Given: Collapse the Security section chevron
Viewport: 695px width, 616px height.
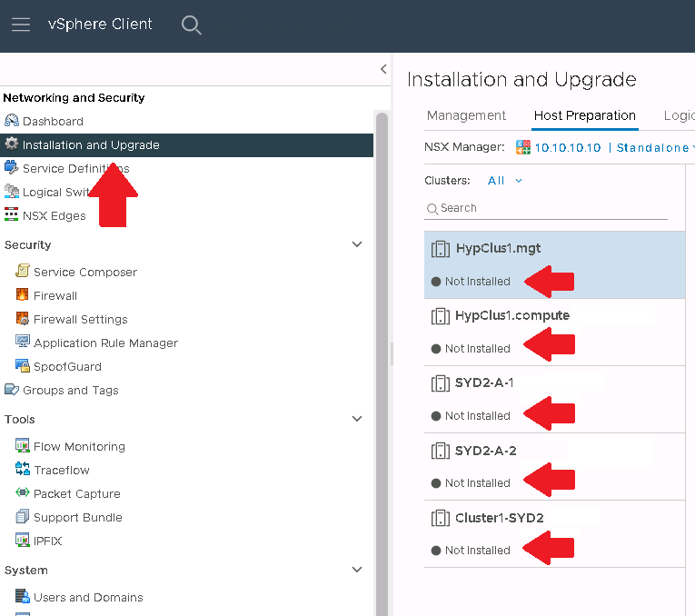Looking at the screenshot, I should pyautogui.click(x=357, y=244).
